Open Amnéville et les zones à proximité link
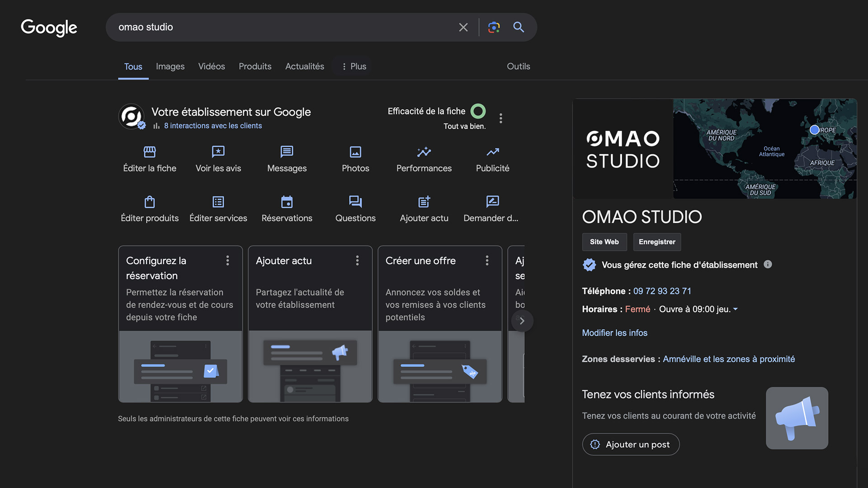 click(x=729, y=359)
